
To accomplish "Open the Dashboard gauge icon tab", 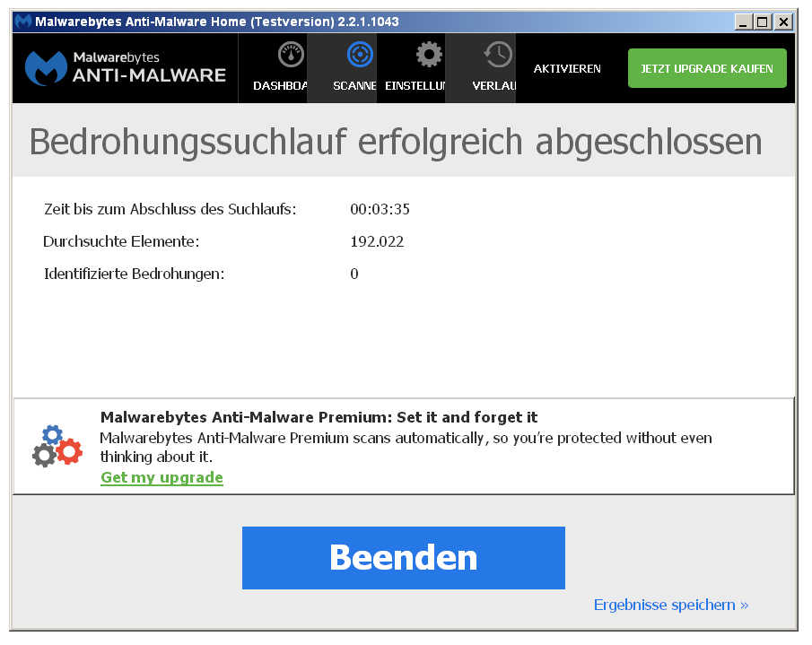I will tap(291, 55).
